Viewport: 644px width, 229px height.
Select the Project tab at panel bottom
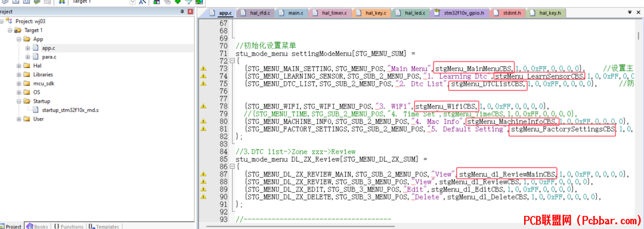pyautogui.click(x=11, y=226)
